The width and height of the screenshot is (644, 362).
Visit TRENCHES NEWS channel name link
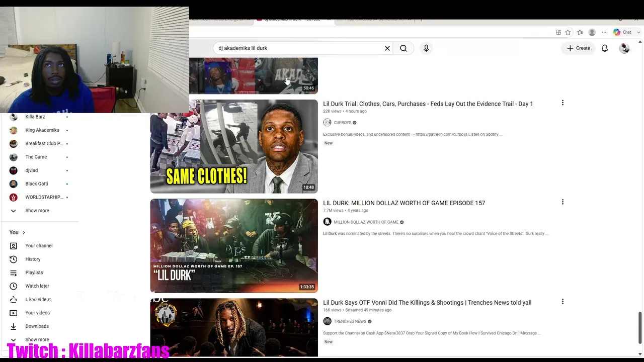[350, 322]
